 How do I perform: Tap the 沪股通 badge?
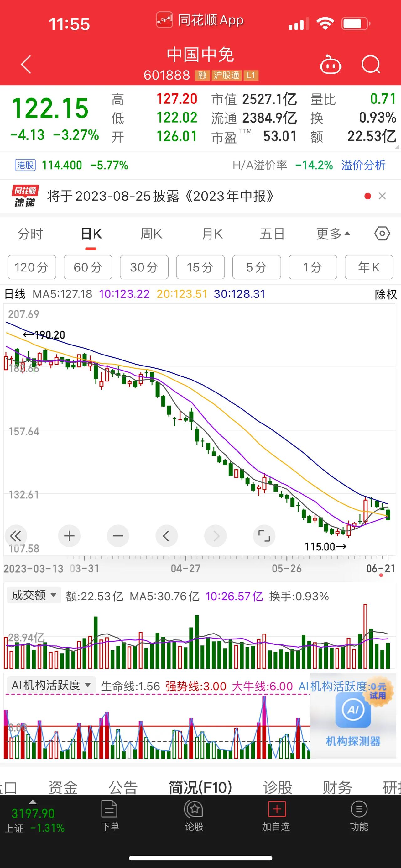[226, 75]
